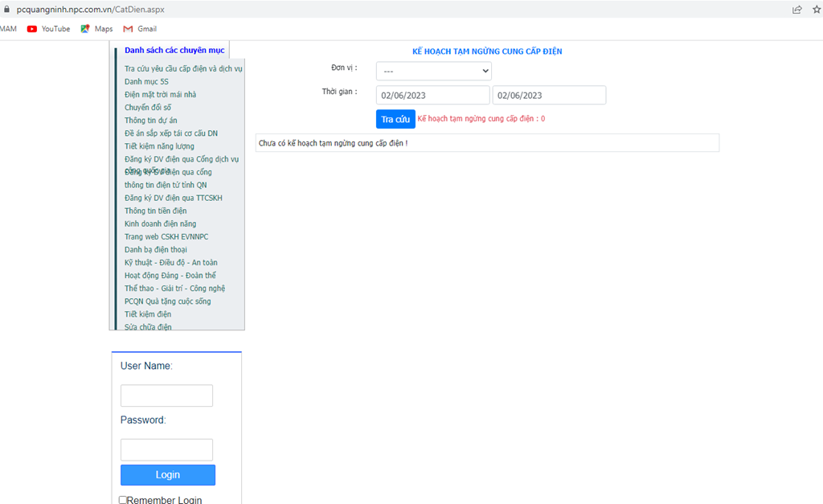Open Trang web CSKH EVNNPC link
823x504 pixels.
pyautogui.click(x=166, y=236)
